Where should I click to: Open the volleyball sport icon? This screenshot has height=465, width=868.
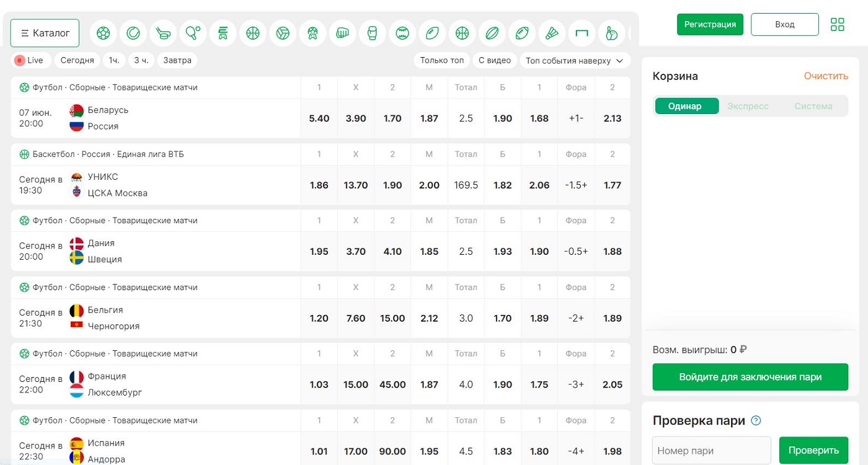click(283, 33)
